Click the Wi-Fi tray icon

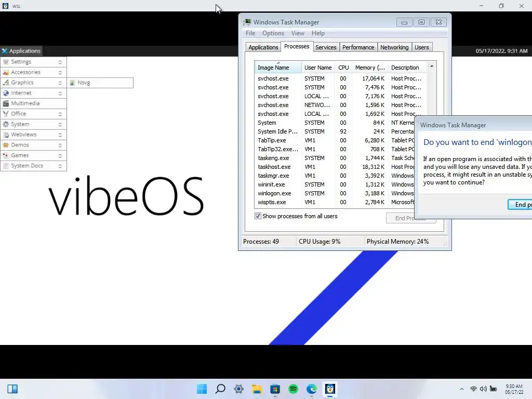[x=473, y=389]
